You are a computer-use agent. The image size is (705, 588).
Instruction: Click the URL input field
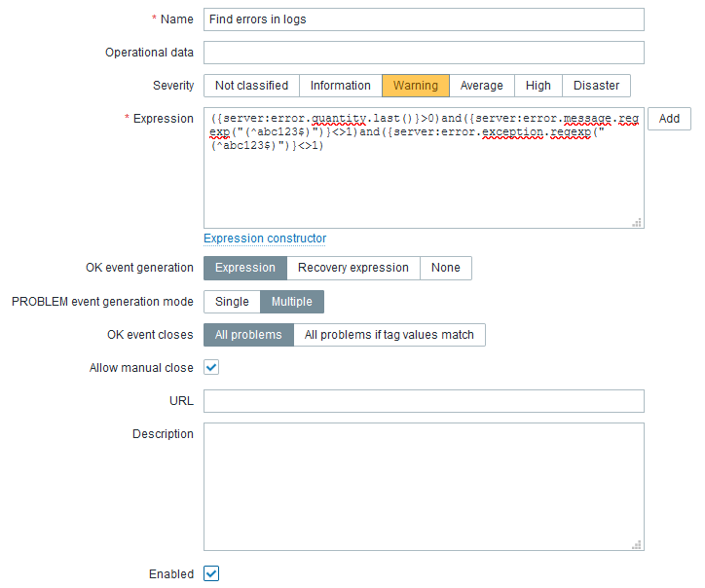point(424,401)
